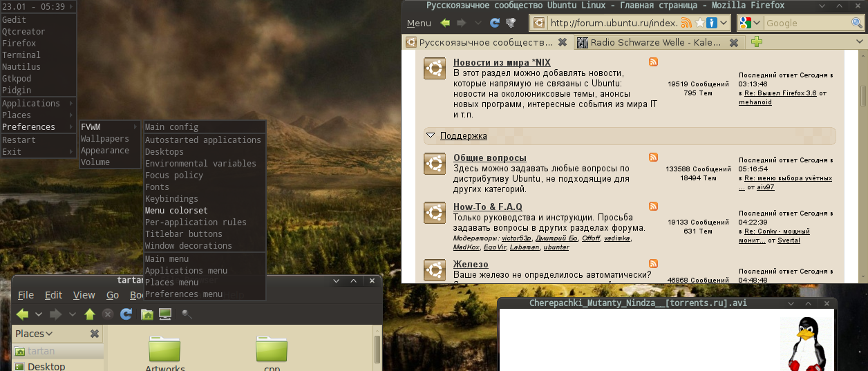Open the Новости из мира *NIX board link
The height and width of the screenshot is (371, 868).
coord(502,63)
